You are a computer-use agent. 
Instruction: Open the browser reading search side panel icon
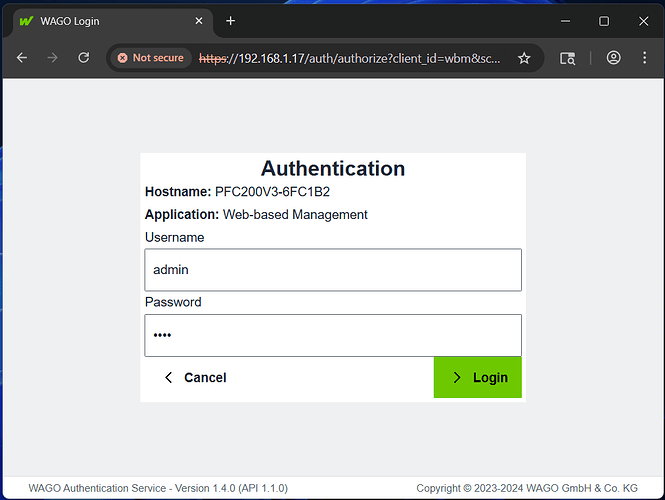click(567, 58)
